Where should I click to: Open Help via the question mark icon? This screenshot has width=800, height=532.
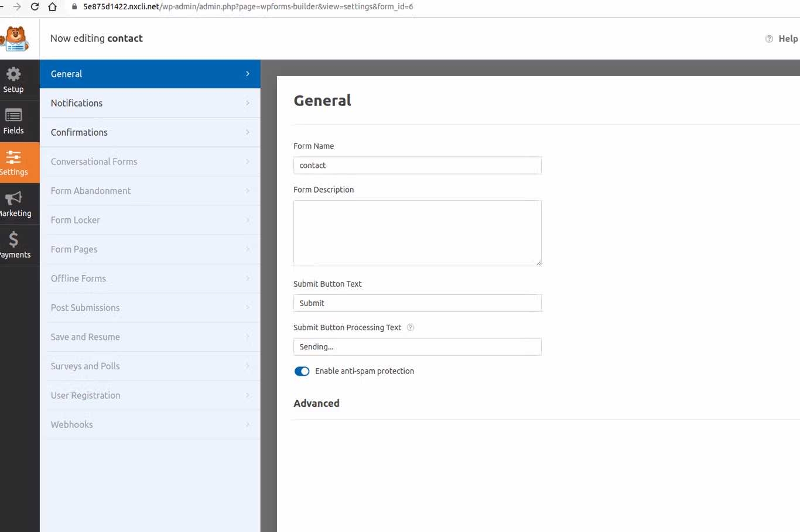(769, 38)
